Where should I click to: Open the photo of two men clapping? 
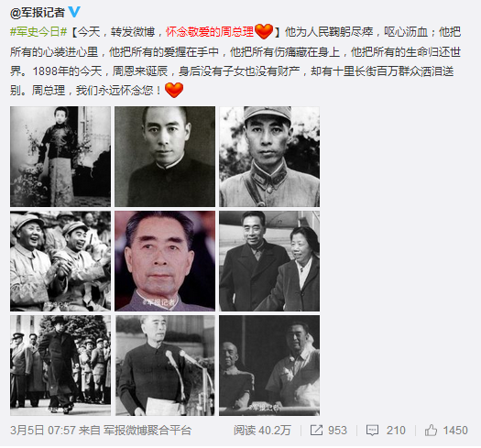(x=60, y=261)
